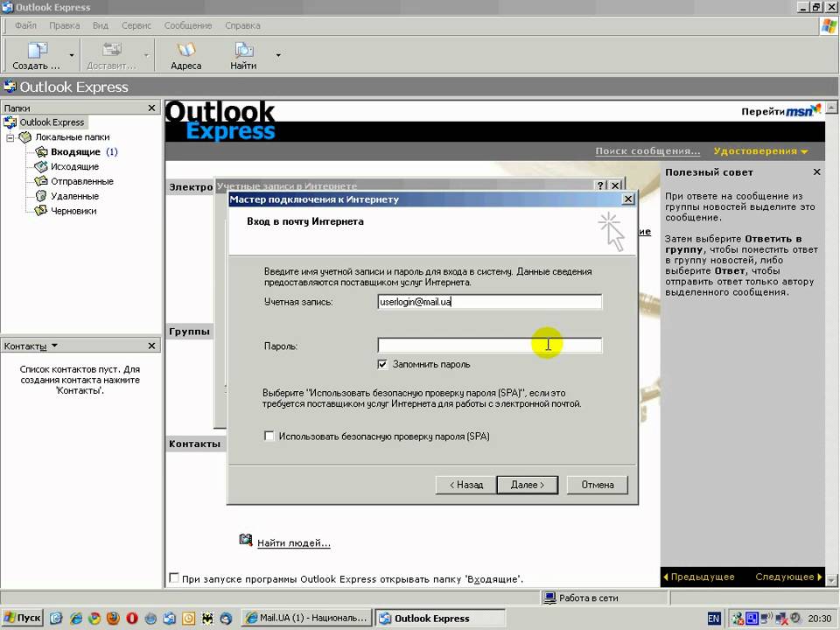Open the Вид menu

click(x=100, y=25)
